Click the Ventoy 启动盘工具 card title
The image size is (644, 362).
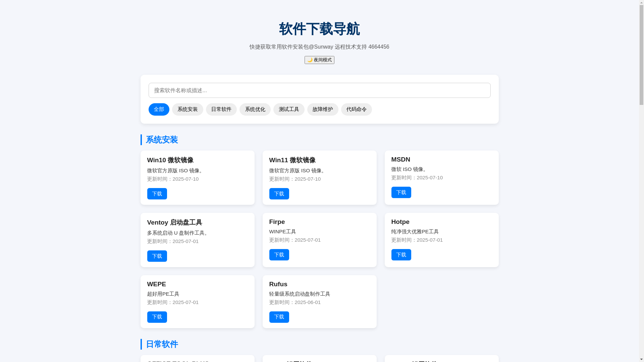(x=175, y=223)
